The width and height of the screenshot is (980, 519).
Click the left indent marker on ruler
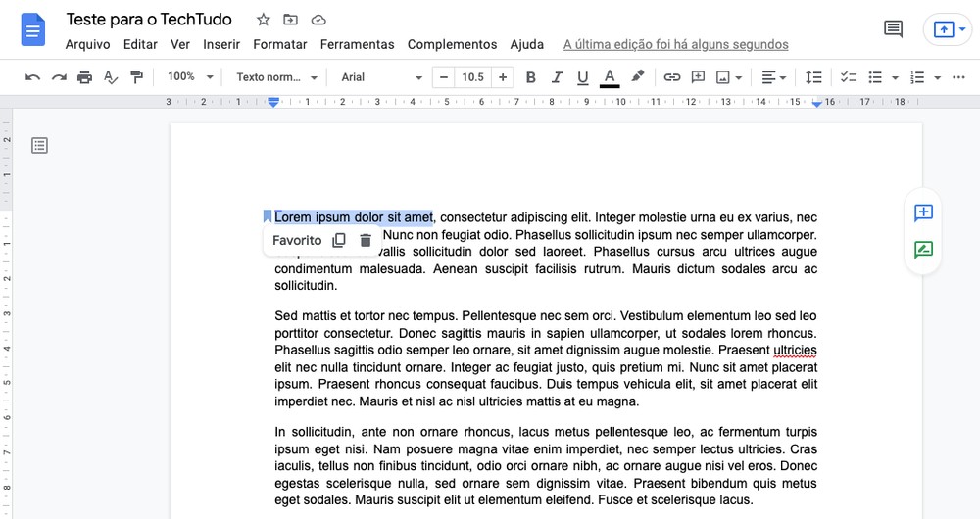(x=273, y=103)
